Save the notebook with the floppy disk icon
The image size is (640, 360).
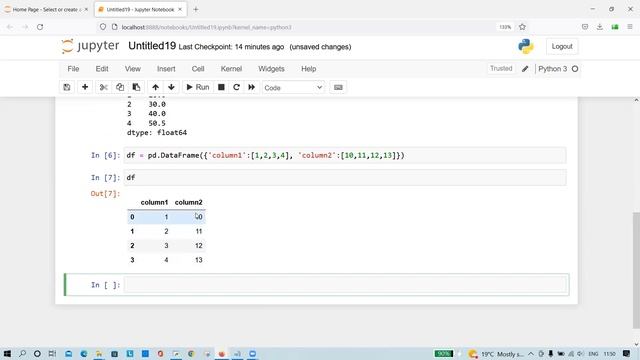click(x=67, y=87)
